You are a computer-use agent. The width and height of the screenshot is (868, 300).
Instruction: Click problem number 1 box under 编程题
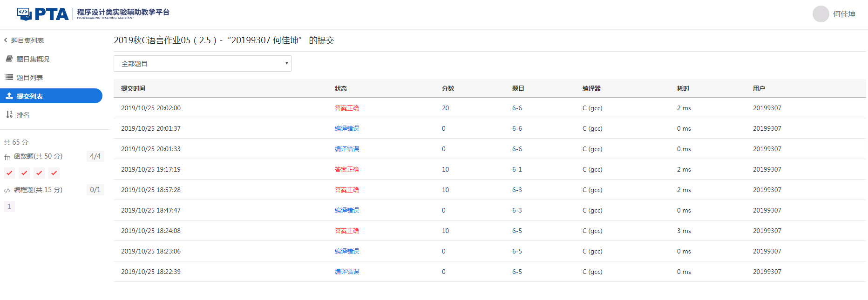(9, 207)
